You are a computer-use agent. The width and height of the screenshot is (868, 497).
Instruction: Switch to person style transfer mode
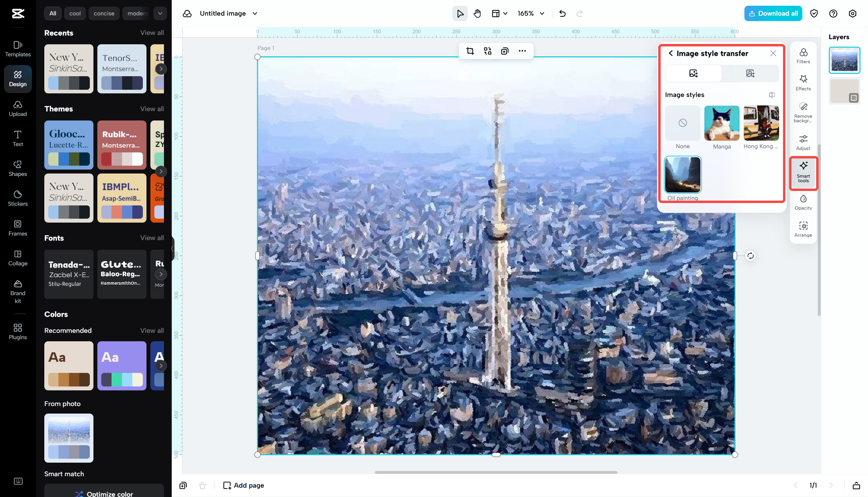pyautogui.click(x=750, y=73)
